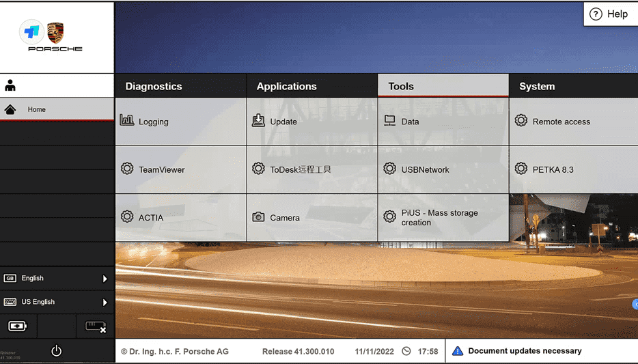Viewport: 638px width, 364px height.
Task: Open the Logging tile
Action: pyautogui.click(x=180, y=121)
